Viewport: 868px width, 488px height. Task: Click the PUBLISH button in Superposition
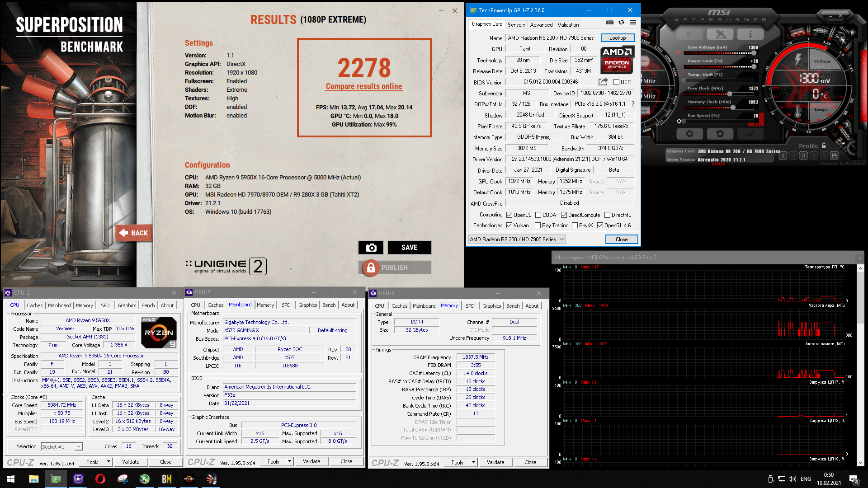[x=395, y=268]
